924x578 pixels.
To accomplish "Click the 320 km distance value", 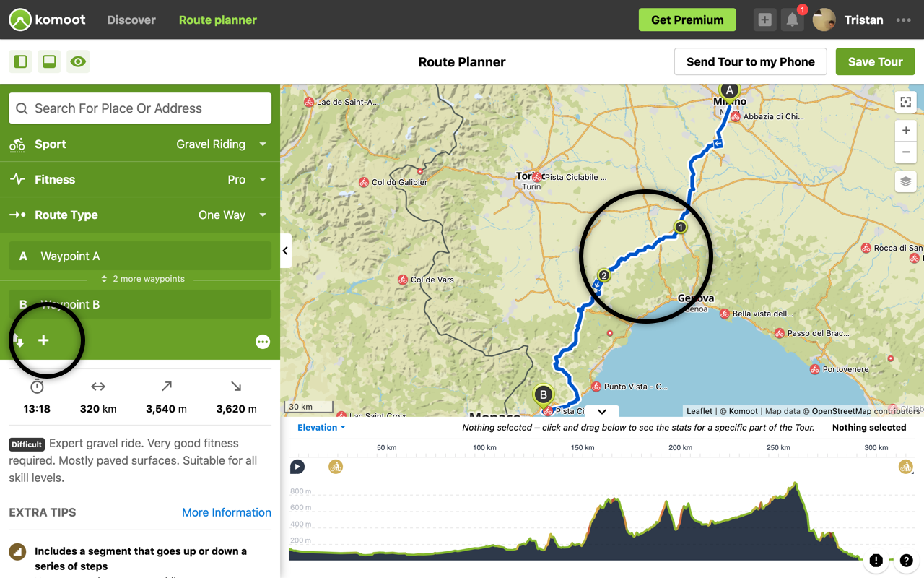I will tap(98, 409).
